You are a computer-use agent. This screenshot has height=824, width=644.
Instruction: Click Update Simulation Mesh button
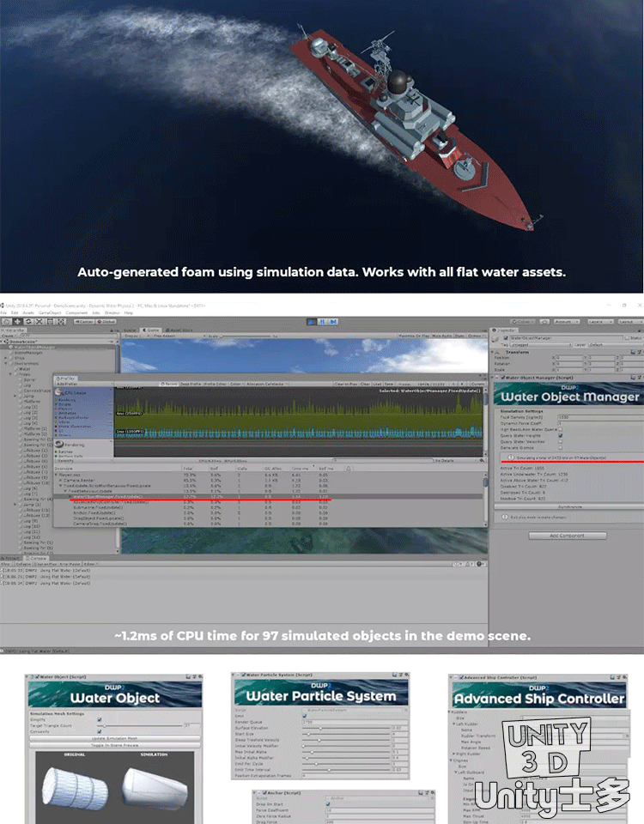tap(113, 738)
